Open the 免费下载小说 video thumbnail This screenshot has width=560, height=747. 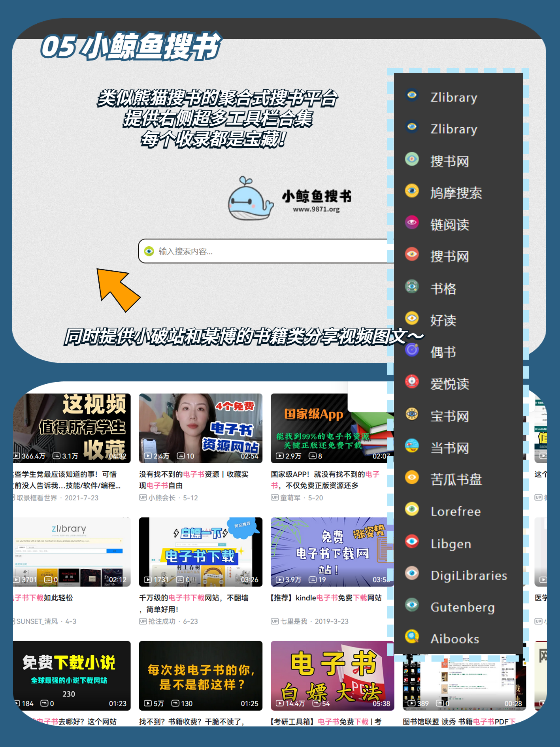[72, 675]
